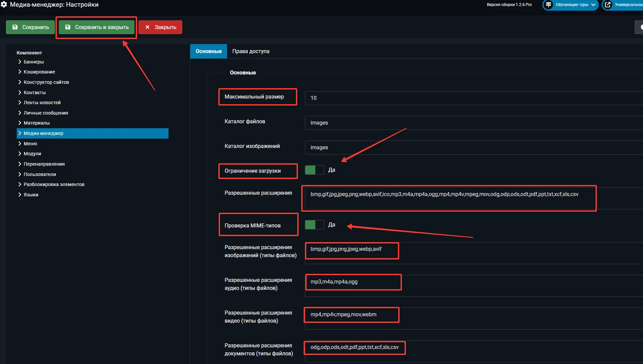Toggle the Проверка MIME-типов switch
The width and height of the screenshot is (643, 364).
pos(314,225)
